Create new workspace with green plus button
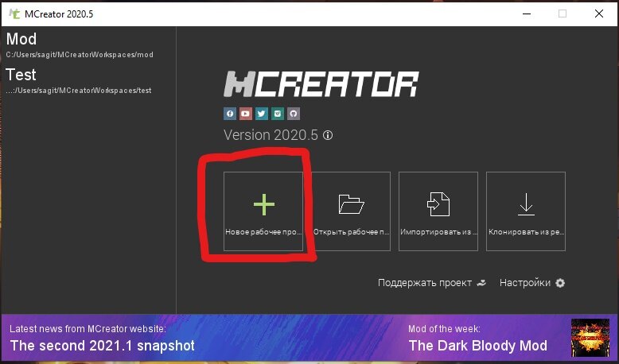Image resolution: width=619 pixels, height=364 pixels. pyautogui.click(x=263, y=211)
